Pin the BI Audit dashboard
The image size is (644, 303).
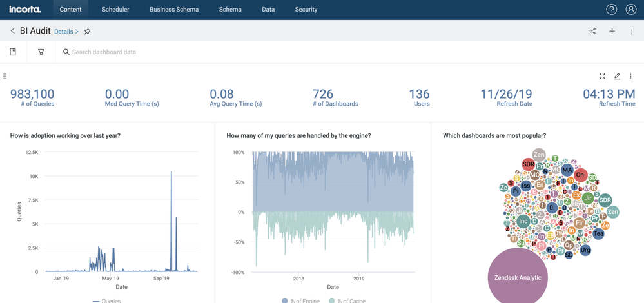coord(87,32)
